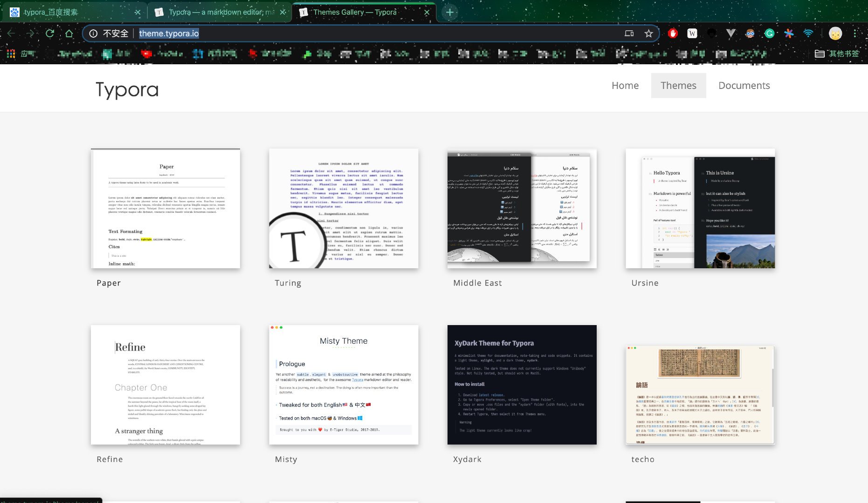Click the 应用 apps bookmark label
Viewport: 868px width, 503px height.
(x=27, y=54)
